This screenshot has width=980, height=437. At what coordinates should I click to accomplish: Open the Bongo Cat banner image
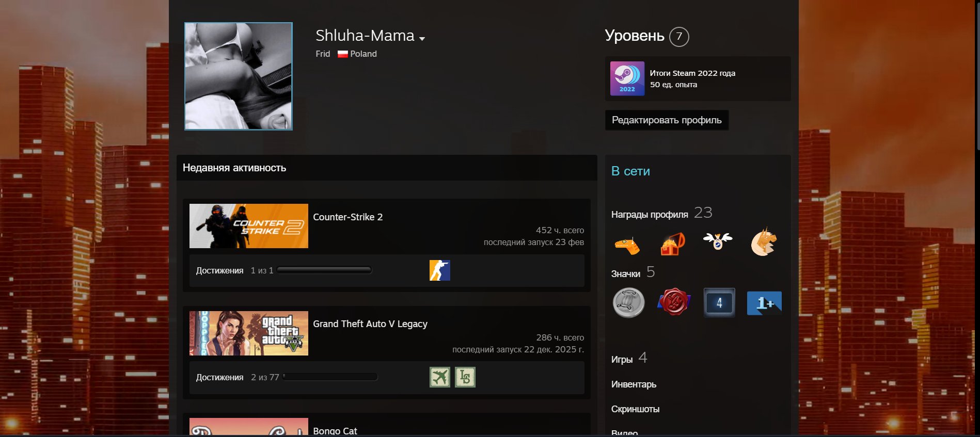249,427
